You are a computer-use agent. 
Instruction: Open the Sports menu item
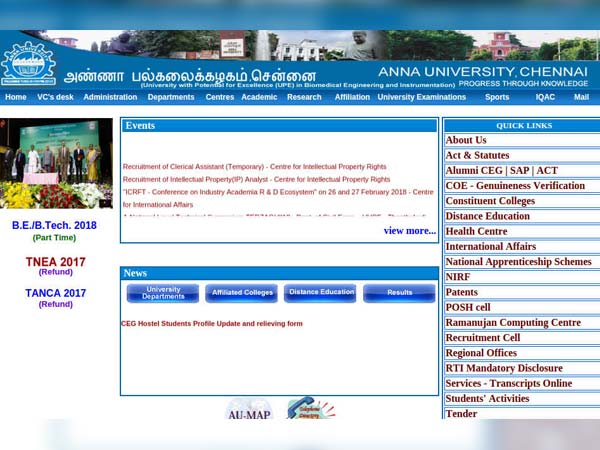497,97
